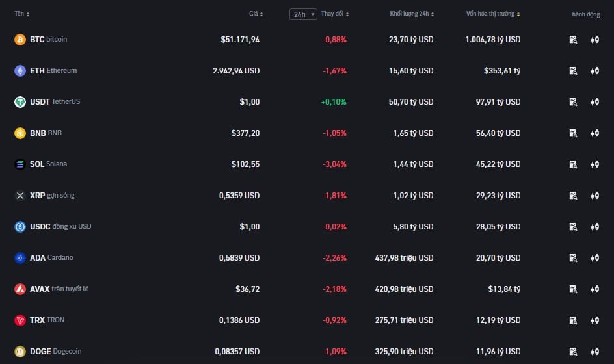Open the details icon in the XRP row
Image resolution: width=614 pixels, height=364 pixels.
click(573, 196)
